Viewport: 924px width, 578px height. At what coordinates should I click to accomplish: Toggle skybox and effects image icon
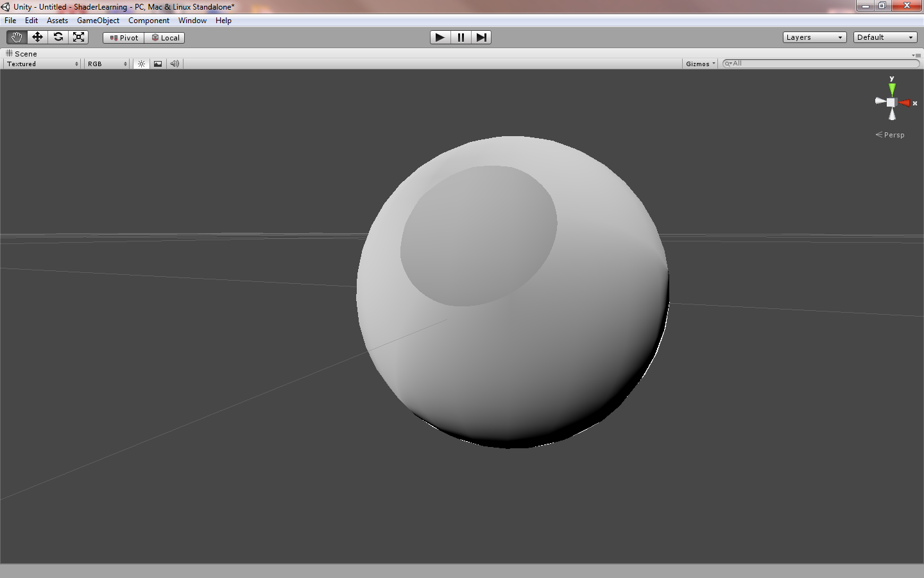158,64
